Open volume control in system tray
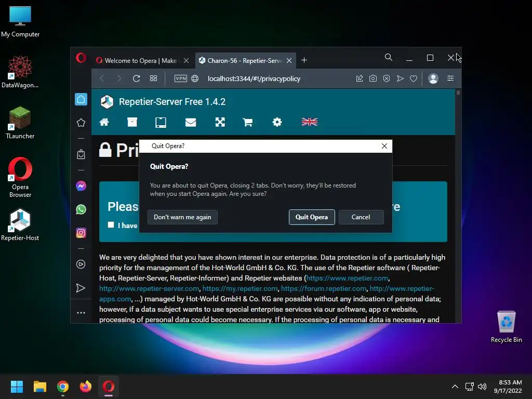The image size is (532, 399). click(482, 387)
